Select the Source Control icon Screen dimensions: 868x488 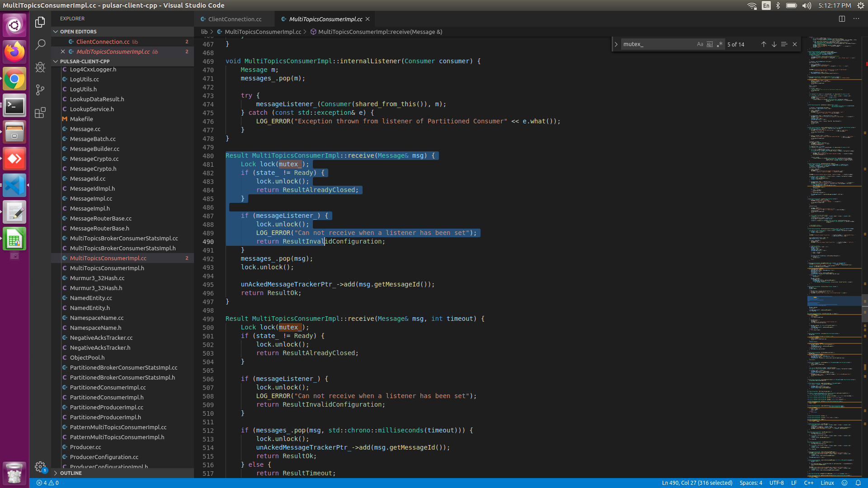tap(40, 89)
